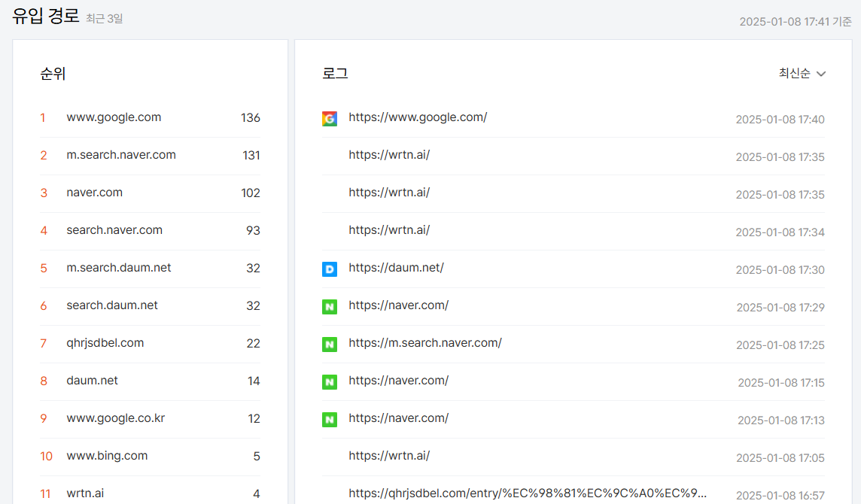Viewport: 861px width, 504px height.
Task: Click the chevron next to 최신순
Action: 821,74
